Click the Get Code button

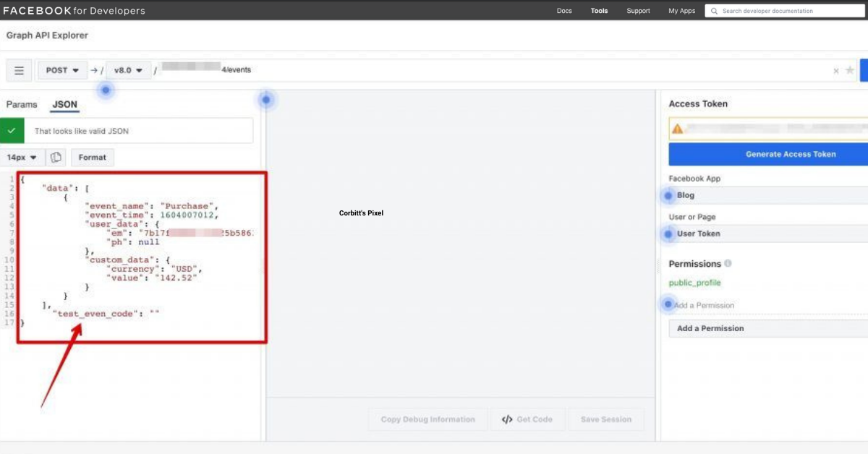click(x=527, y=419)
